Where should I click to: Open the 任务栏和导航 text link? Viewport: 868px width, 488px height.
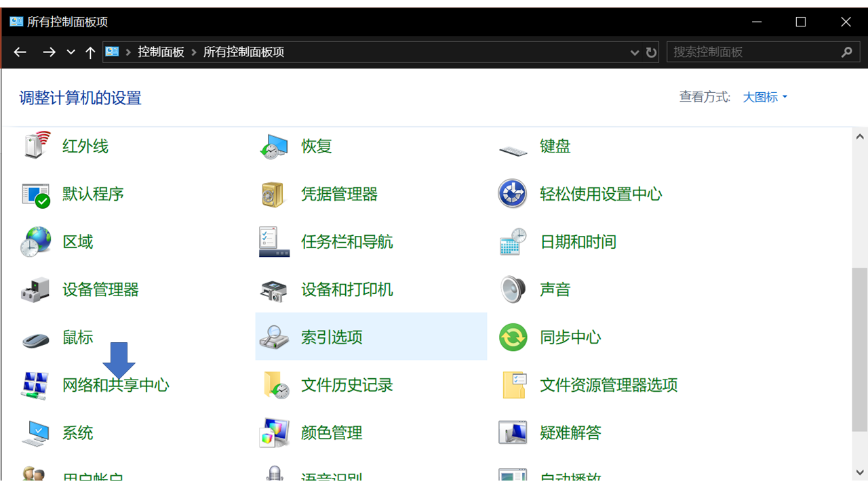click(347, 242)
